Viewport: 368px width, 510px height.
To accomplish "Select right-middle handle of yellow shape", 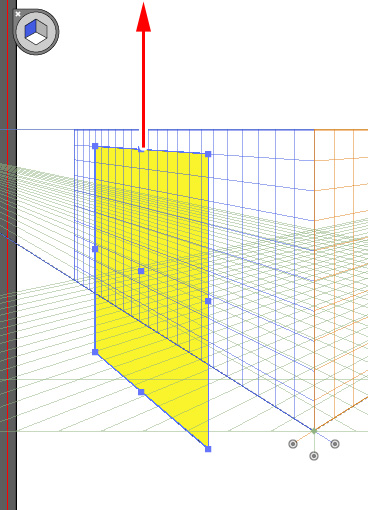I will [208, 301].
